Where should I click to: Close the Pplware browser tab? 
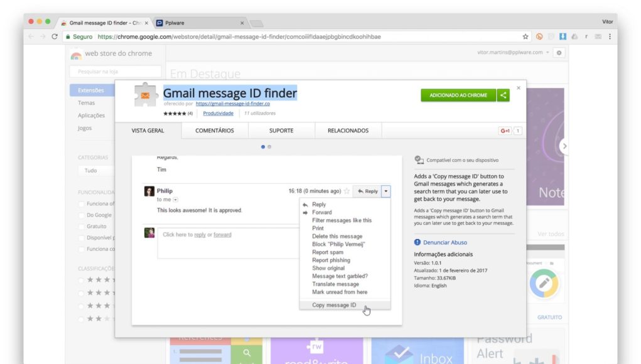[242, 23]
